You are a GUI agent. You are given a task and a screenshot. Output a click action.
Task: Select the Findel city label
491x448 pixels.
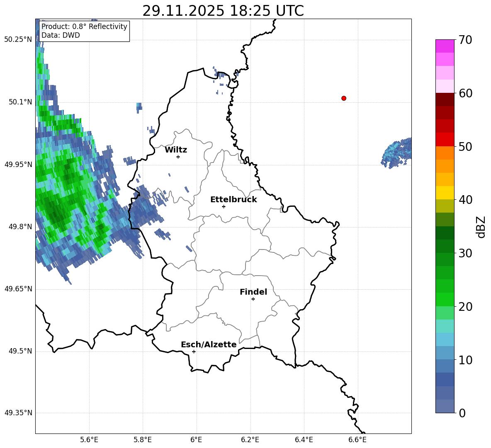point(253,292)
